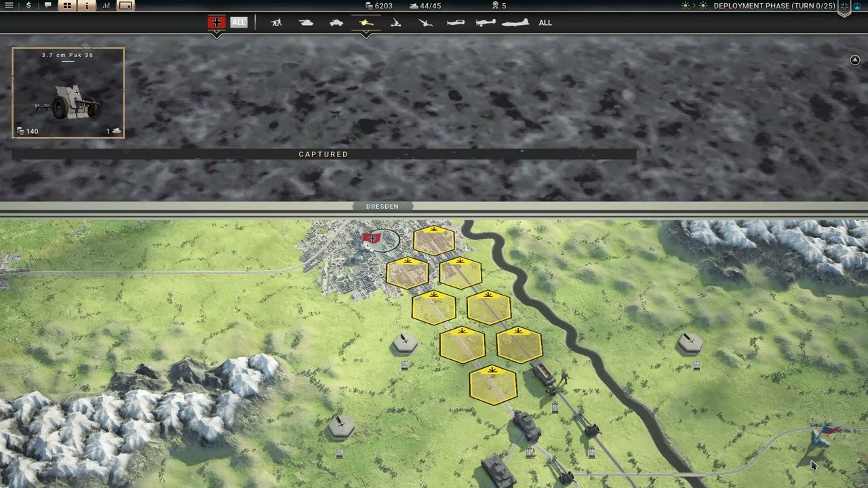Click the CAPTURED section header bar
868x488 pixels.
[x=323, y=155]
